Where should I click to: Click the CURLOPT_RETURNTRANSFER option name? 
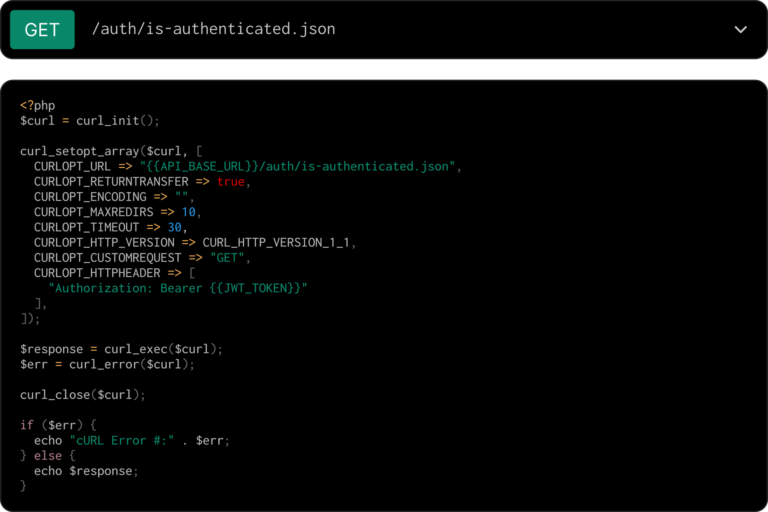[x=111, y=182]
